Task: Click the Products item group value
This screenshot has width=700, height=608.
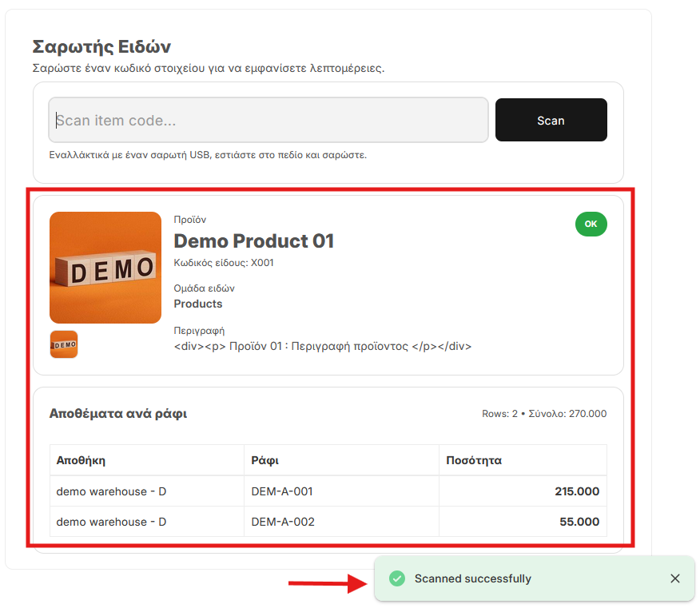Action: click(x=198, y=304)
